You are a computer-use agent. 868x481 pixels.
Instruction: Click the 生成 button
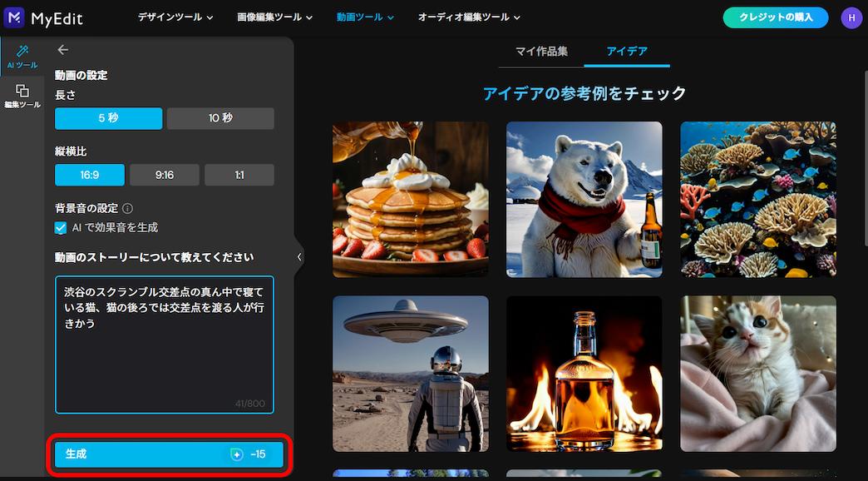[x=170, y=454]
